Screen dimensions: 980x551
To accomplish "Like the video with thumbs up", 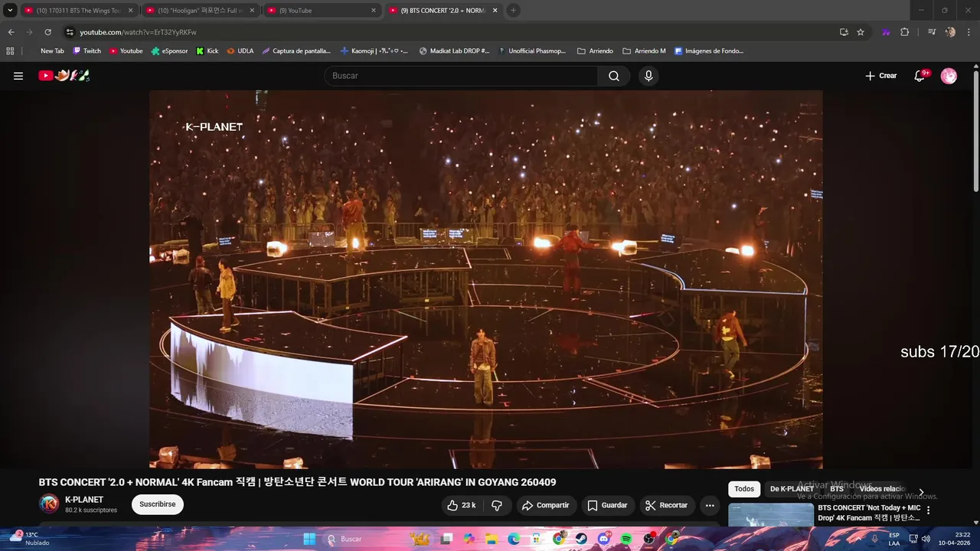I will [461, 505].
